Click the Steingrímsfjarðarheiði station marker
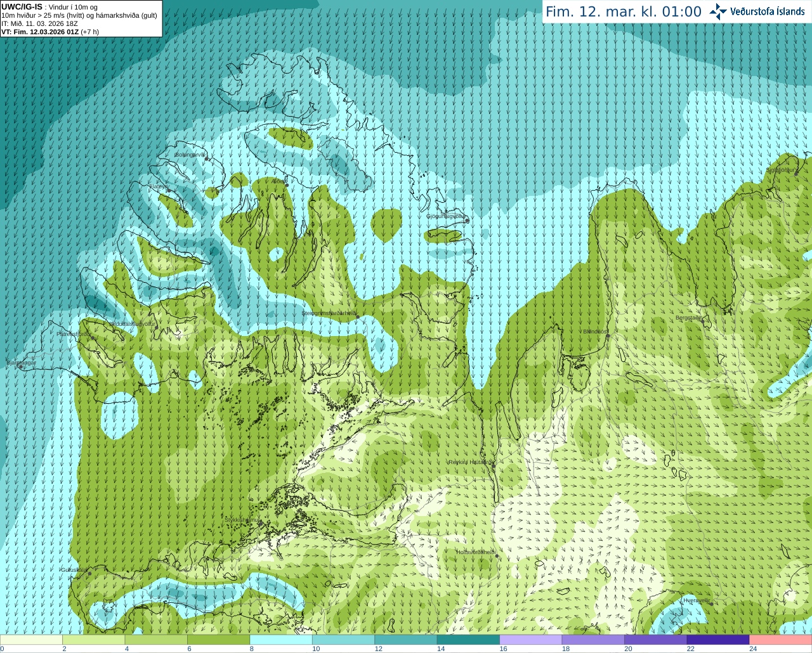The width and height of the screenshot is (812, 653). click(x=357, y=316)
